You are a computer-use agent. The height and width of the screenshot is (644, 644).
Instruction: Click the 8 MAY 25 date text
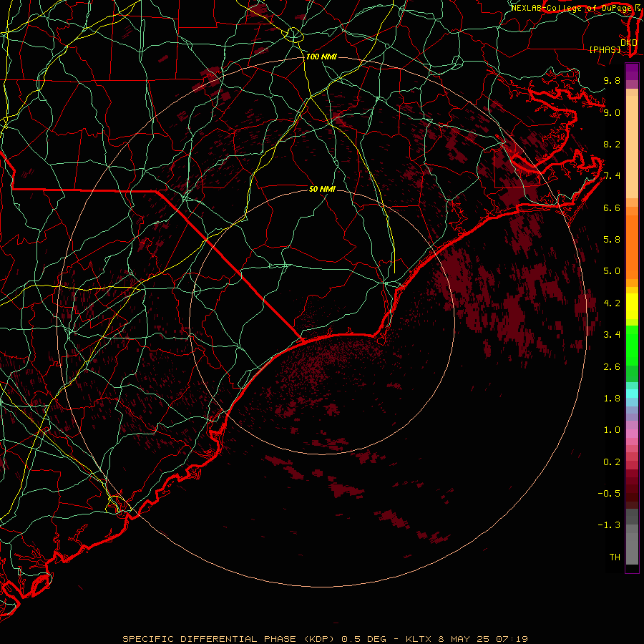464,639
